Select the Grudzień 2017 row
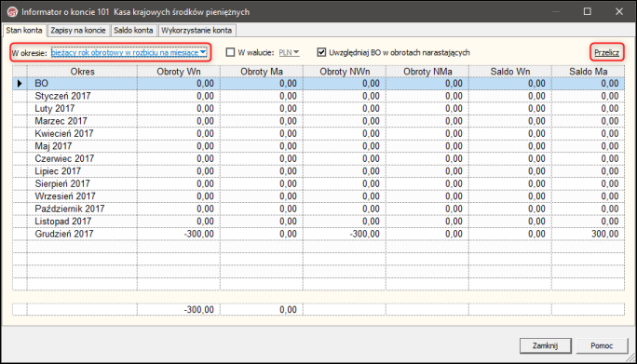Screen dimensions: 637x364 pos(318,234)
